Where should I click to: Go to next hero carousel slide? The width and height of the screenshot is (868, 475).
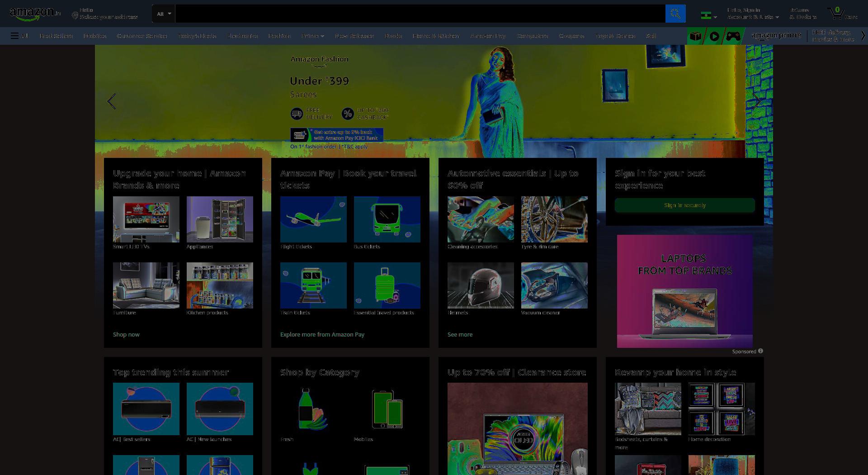[x=756, y=101]
